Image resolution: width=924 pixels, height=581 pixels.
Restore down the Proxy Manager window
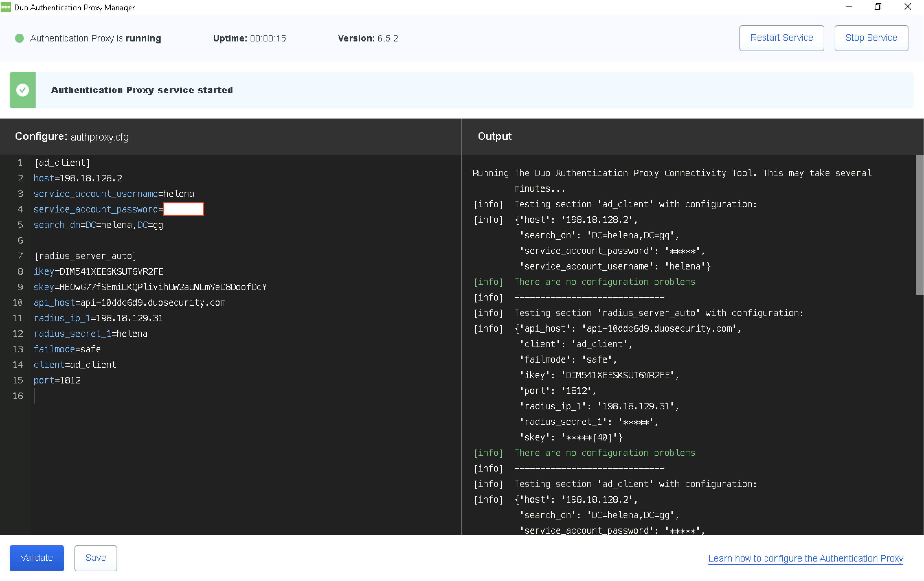click(x=878, y=7)
